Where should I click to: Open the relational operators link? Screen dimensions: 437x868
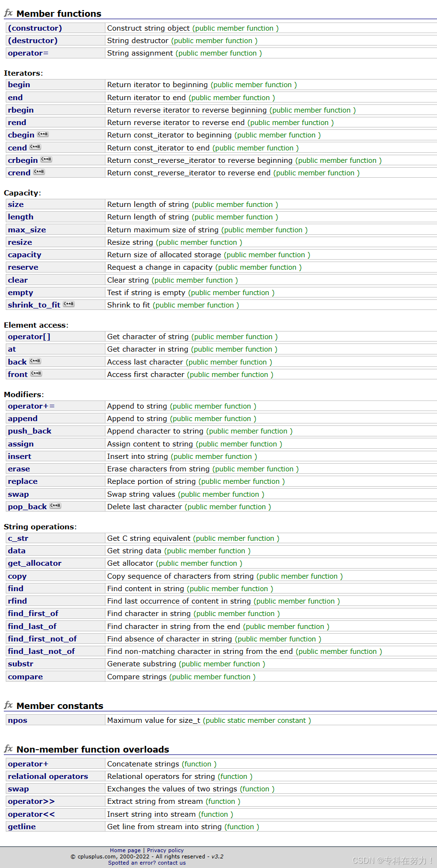(48, 777)
